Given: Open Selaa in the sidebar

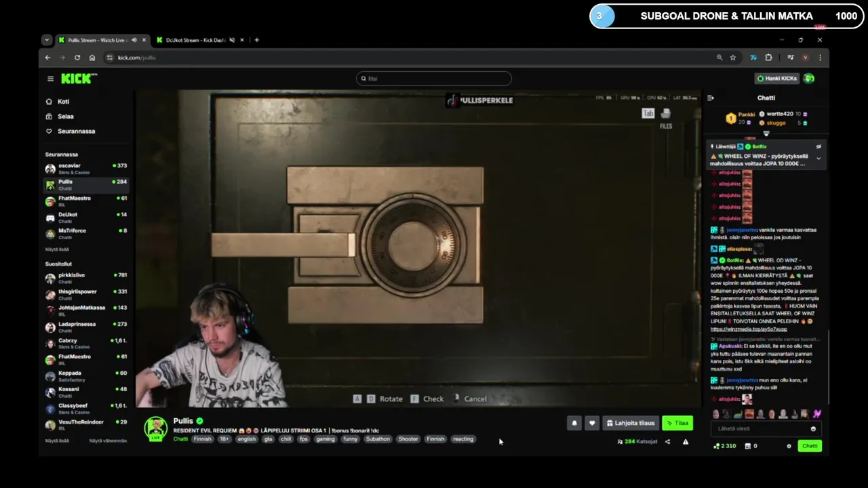Looking at the screenshot, I should coord(66,117).
